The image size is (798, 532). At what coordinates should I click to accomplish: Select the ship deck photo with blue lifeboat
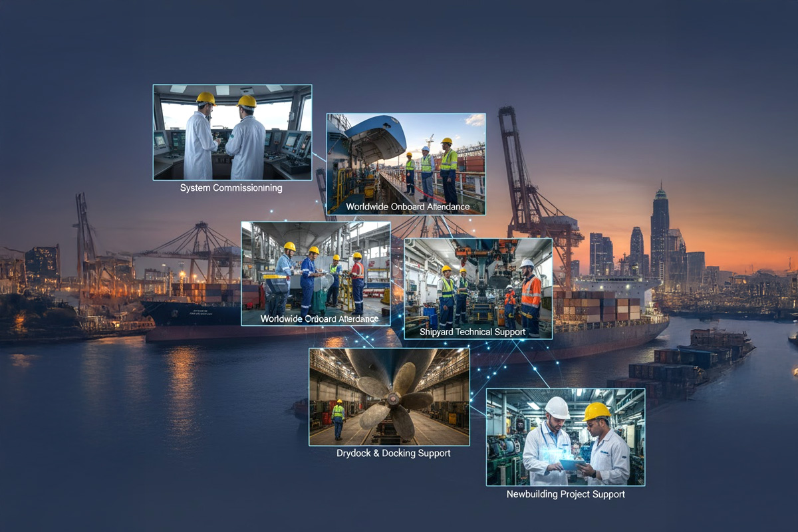[x=406, y=160]
